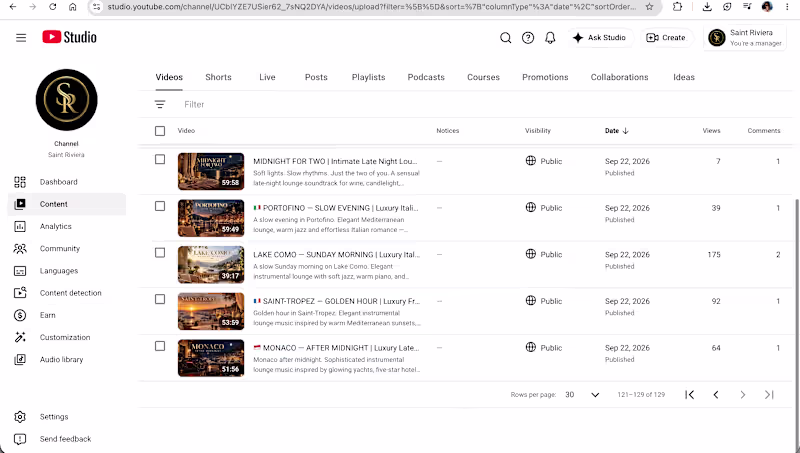Switch to the Playlists tab

click(368, 77)
